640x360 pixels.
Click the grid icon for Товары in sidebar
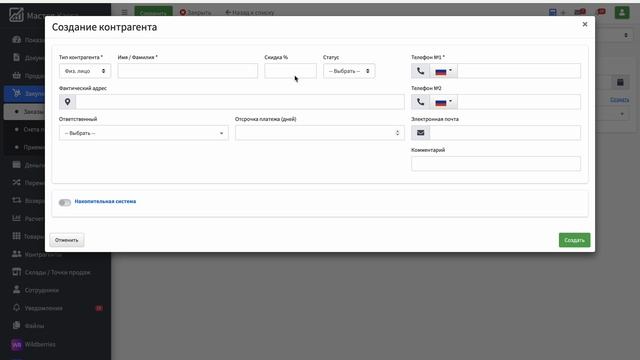16,236
